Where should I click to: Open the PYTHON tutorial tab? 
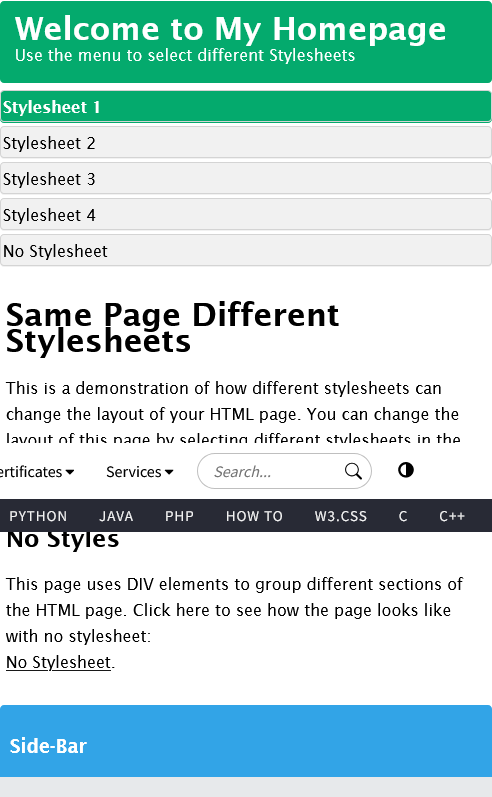[x=38, y=516]
